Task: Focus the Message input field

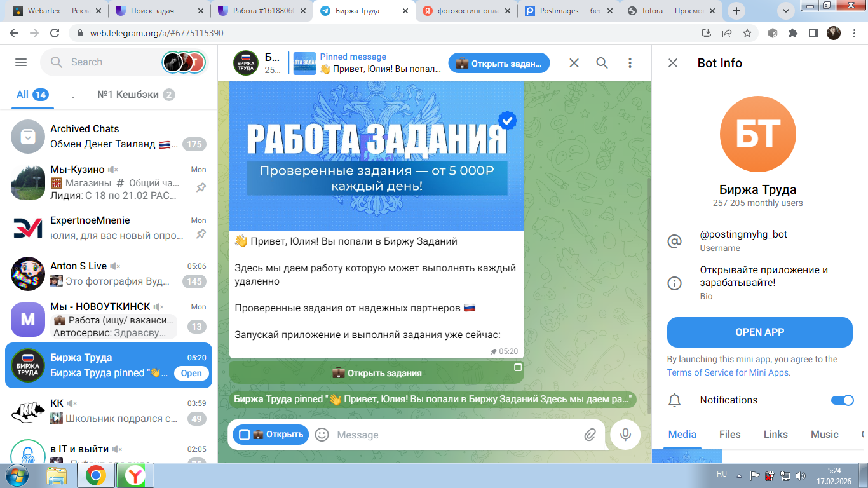Action: [x=458, y=435]
